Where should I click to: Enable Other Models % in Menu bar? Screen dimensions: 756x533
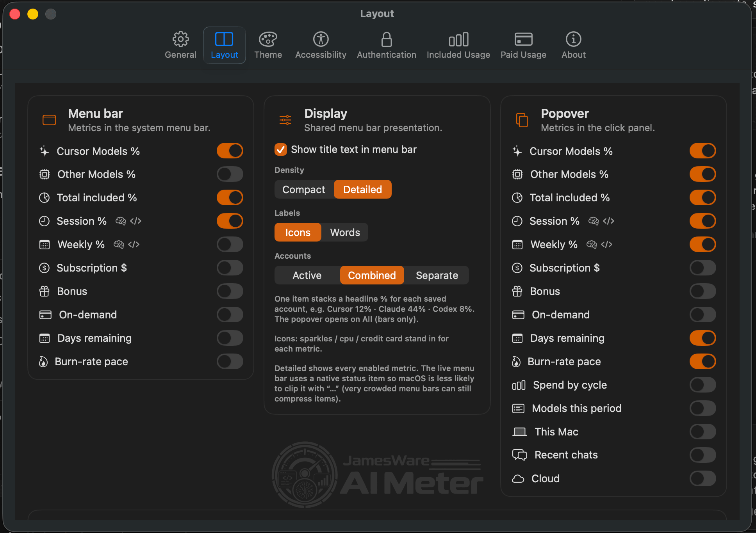coord(230,174)
